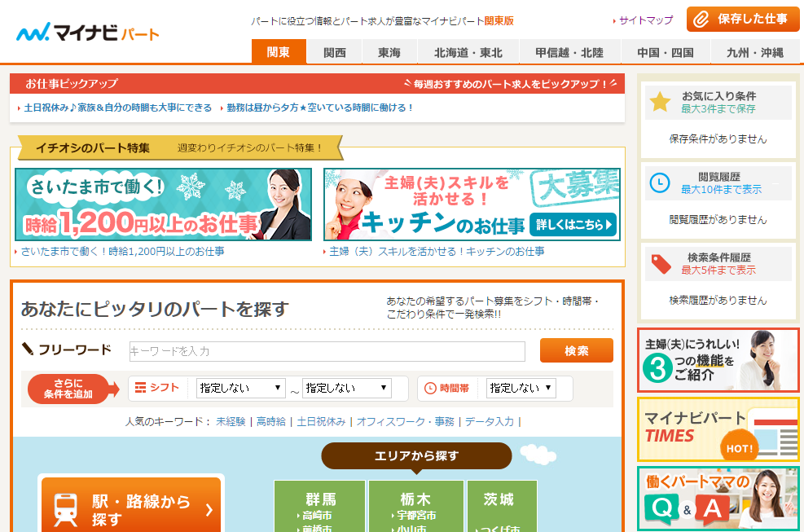Click the orange 検索 button
804x532 pixels.
[x=577, y=350]
